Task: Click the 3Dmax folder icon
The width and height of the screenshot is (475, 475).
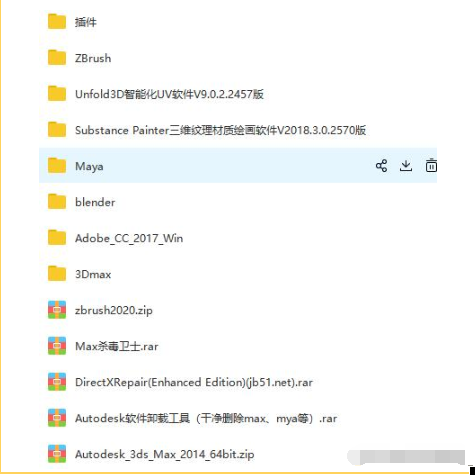Action: pyautogui.click(x=57, y=274)
